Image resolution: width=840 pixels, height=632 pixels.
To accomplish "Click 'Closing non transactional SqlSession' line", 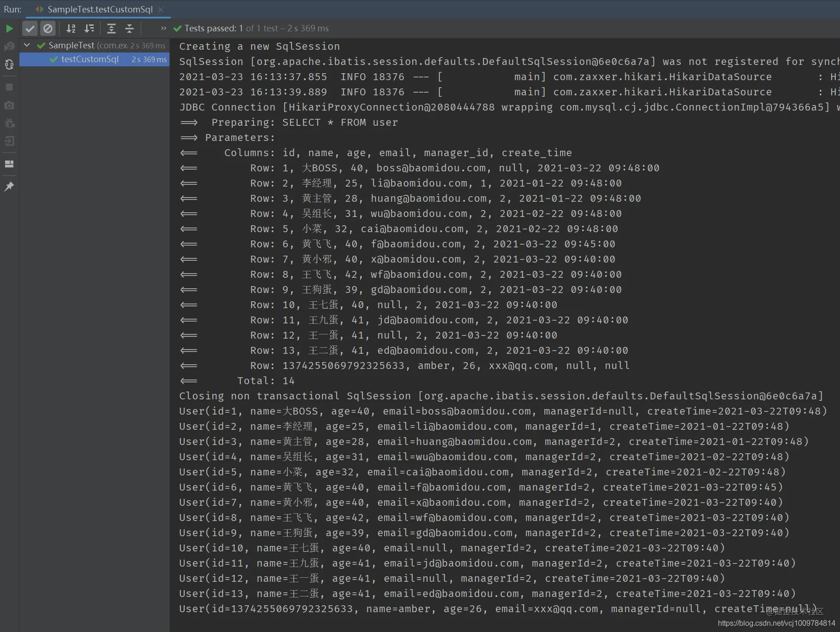I will click(x=501, y=396).
